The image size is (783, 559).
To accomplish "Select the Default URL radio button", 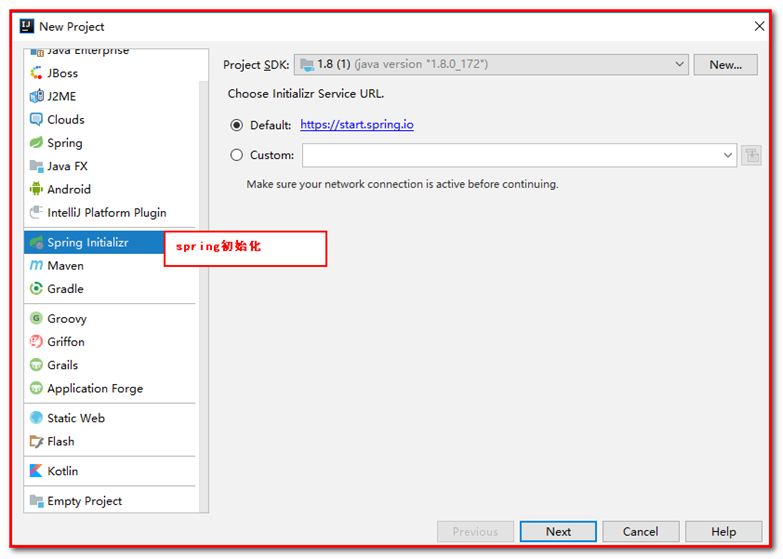I will [237, 125].
